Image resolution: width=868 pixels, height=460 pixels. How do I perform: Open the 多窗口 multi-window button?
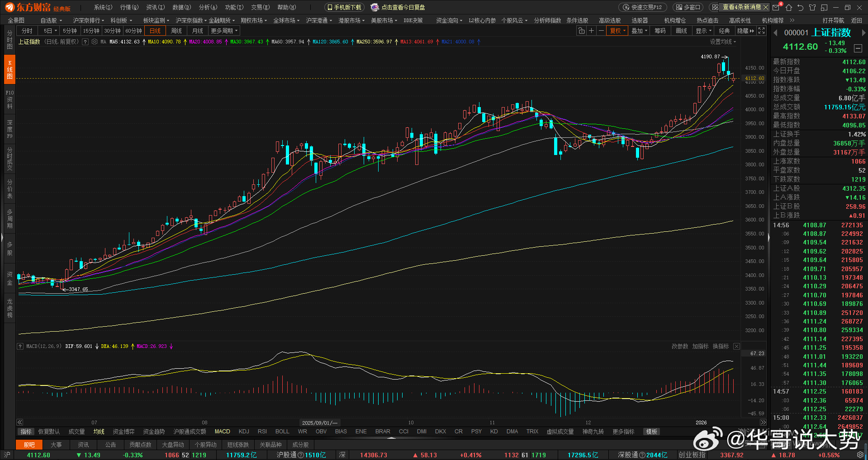pyautogui.click(x=689, y=7)
